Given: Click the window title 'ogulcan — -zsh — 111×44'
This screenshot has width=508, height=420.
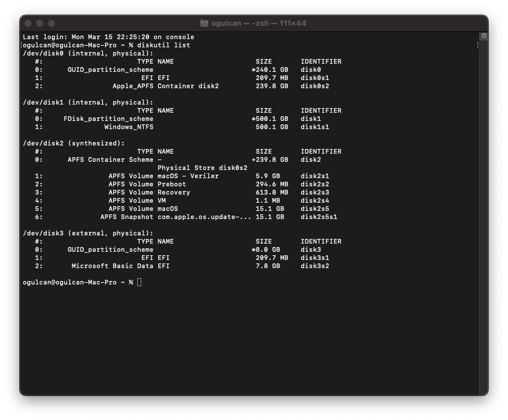Looking at the screenshot, I should pos(259,23).
